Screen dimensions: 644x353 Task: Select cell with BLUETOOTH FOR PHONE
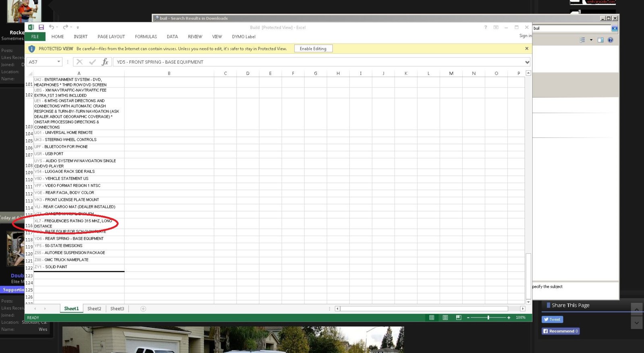[79, 147]
